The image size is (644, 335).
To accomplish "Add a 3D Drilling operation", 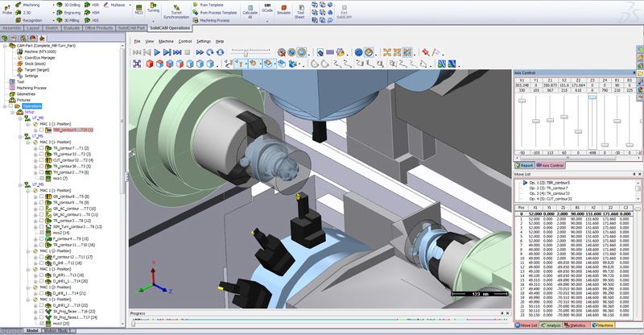I will pyautogui.click(x=68, y=5).
